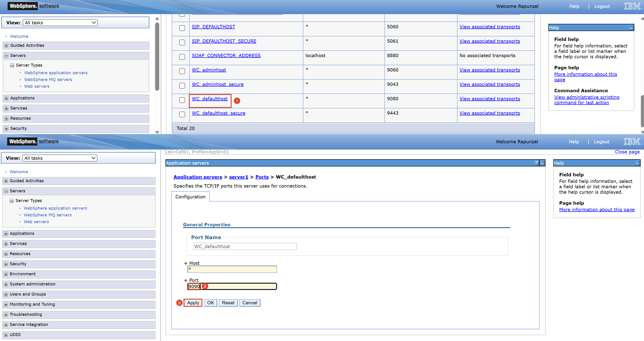
Task: Click the Port input field
Action: (232, 287)
